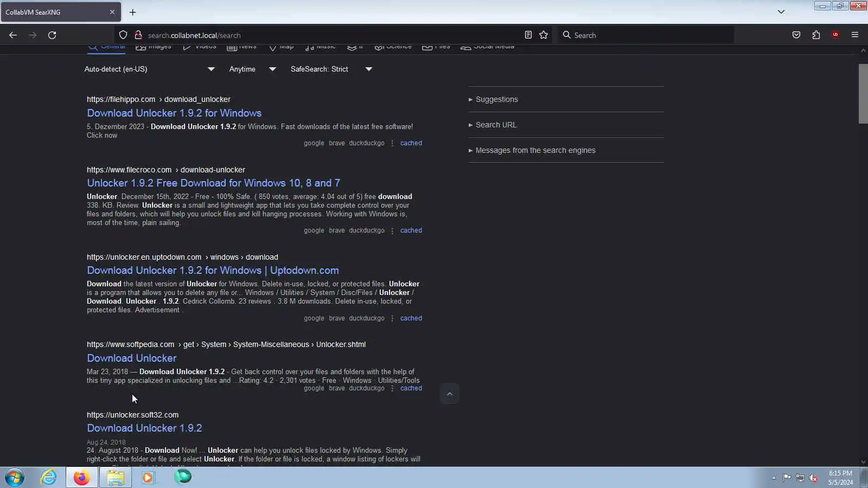The height and width of the screenshot is (488, 868).
Task: Open the Filehippo Download Unlocker 1.9.2 result
Action: pos(174,113)
